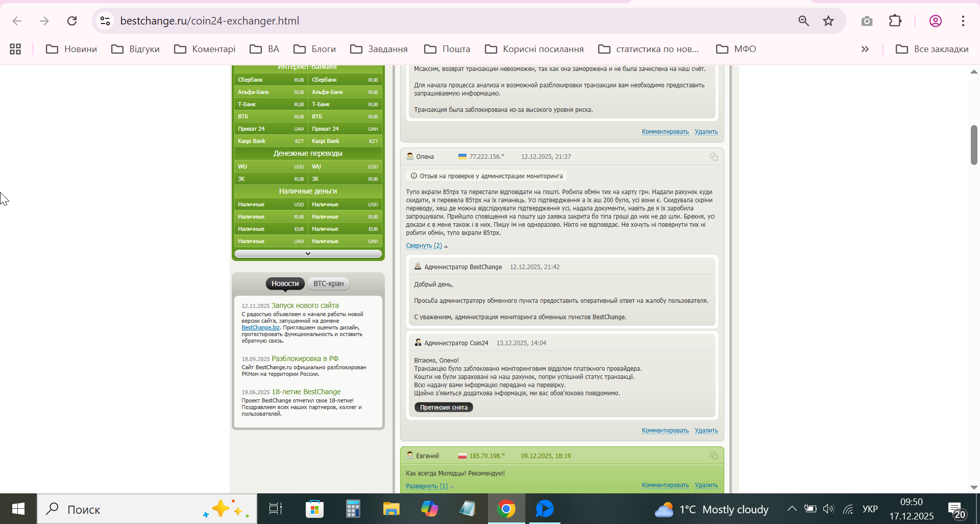Show hidden system tray icons

(x=792, y=509)
